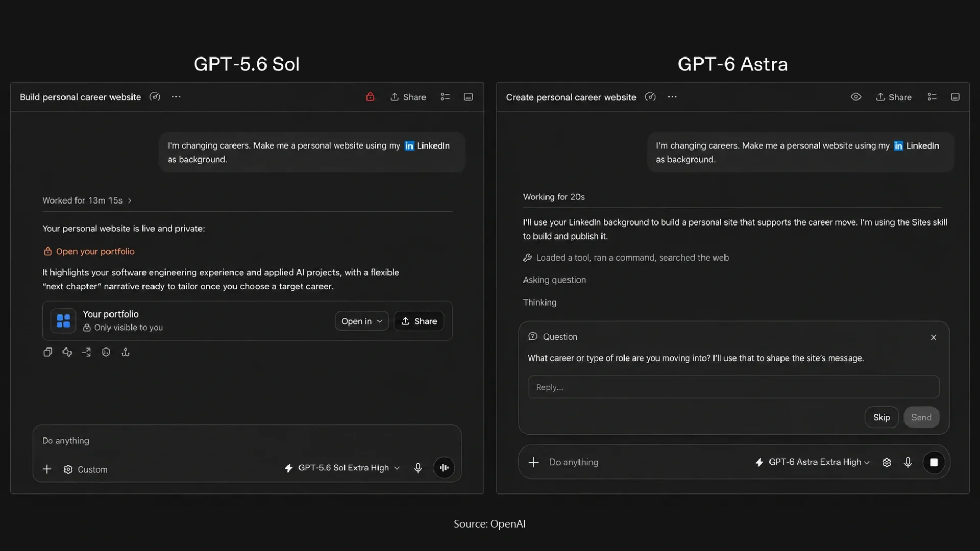Click the plus attach icon in Astra composer
The height and width of the screenshot is (551, 980).
click(x=533, y=462)
